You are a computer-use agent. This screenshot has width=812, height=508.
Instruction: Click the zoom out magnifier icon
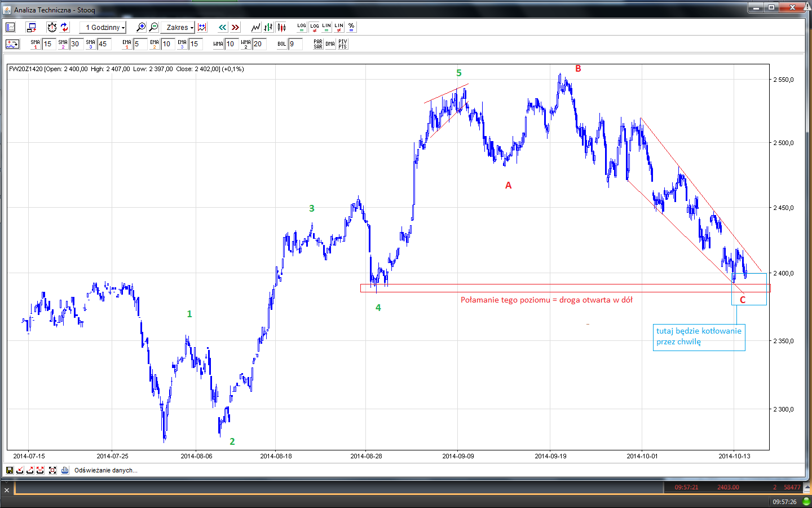coord(153,27)
